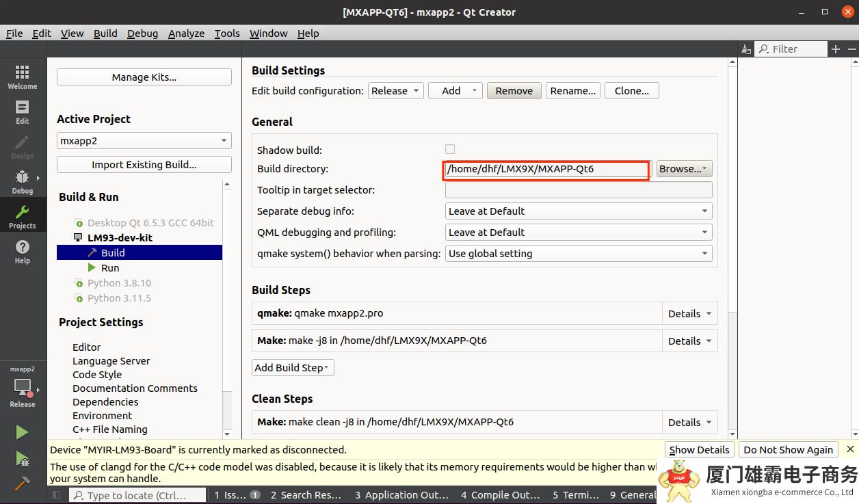Open mxapp2 kit selector monitor icon
Image resolution: width=859 pixels, height=504 pixels.
(x=23, y=388)
